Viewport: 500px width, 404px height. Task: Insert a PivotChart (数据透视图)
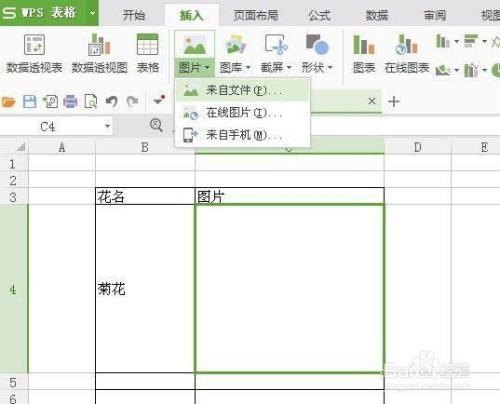[x=99, y=53]
